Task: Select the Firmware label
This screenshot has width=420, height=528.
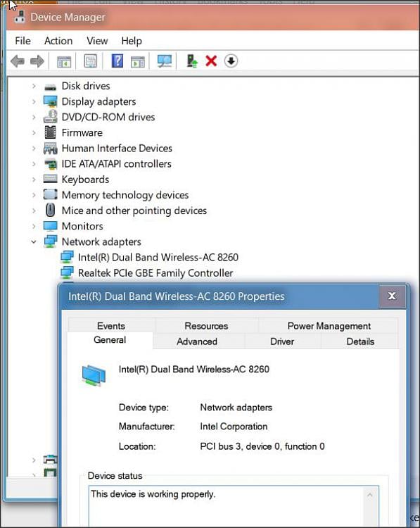Action: pos(82,132)
